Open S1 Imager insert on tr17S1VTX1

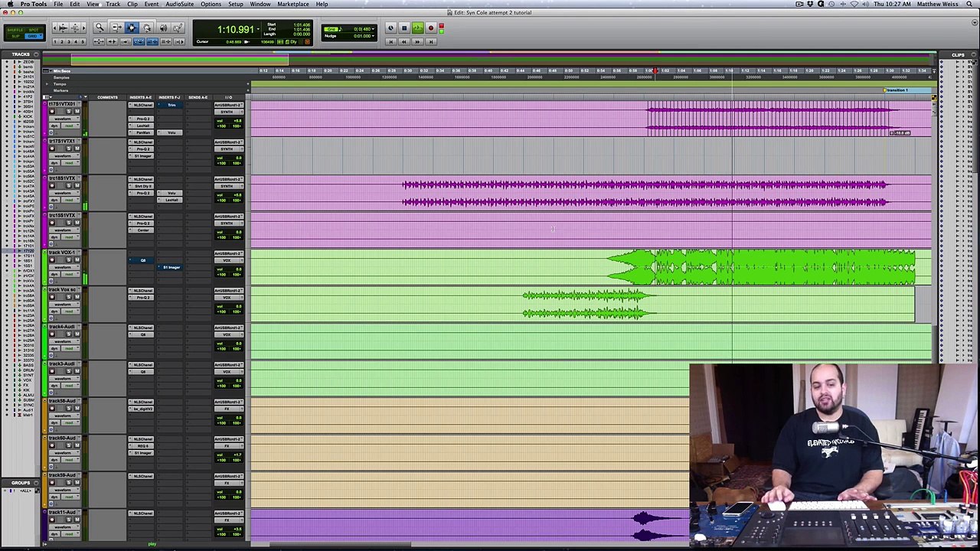[x=142, y=156]
